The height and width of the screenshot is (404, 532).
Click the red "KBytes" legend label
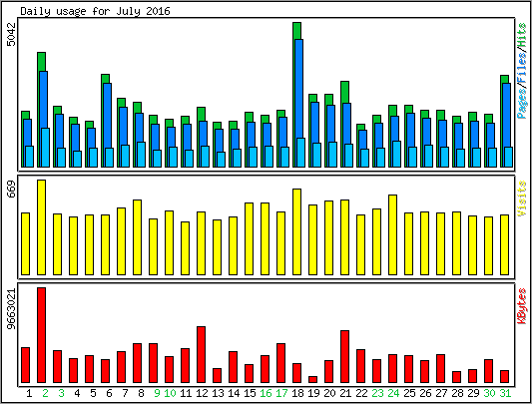522,306
